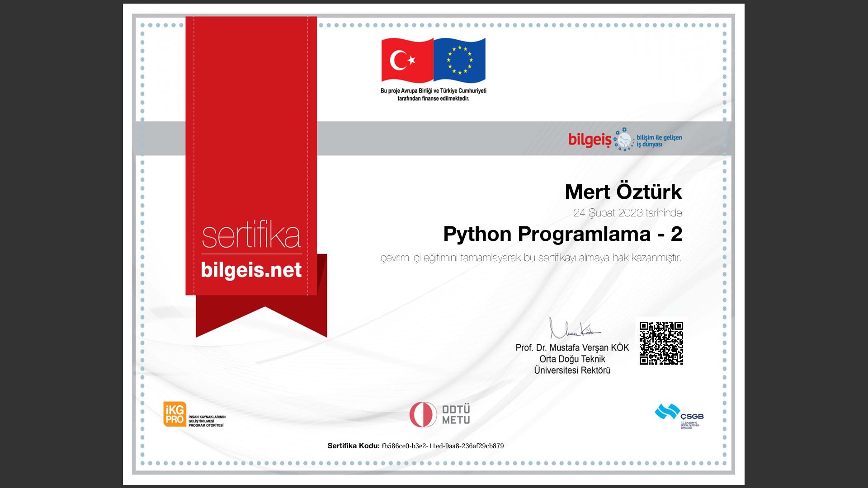Screen dimensions: 868x488
Task: Click the European Union flag
Action: [x=459, y=61]
